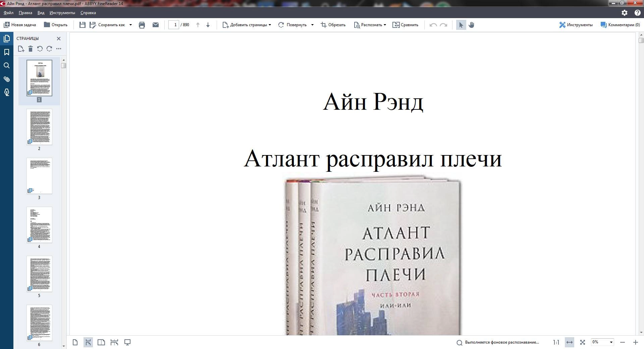Open the Файл menu
This screenshot has width=644, height=349.
(x=8, y=13)
